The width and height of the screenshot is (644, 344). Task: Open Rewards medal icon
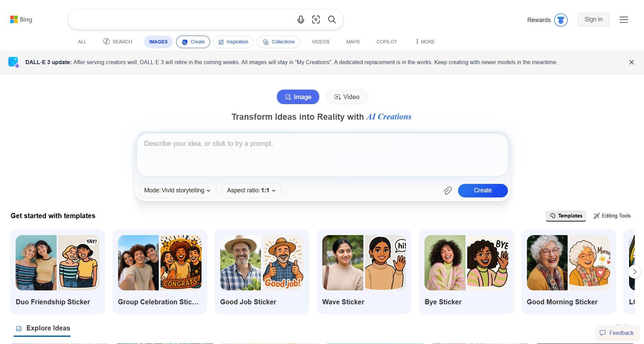(561, 20)
